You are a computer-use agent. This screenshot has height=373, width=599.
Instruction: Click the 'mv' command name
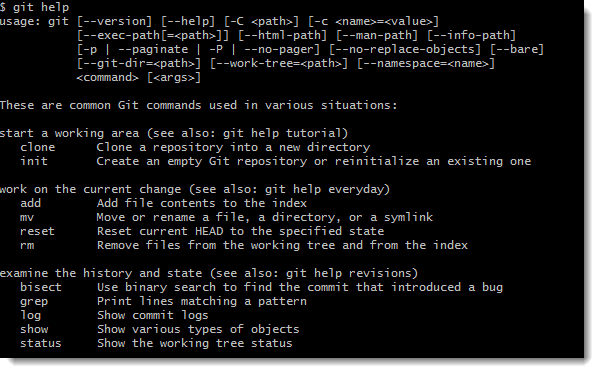(27, 217)
